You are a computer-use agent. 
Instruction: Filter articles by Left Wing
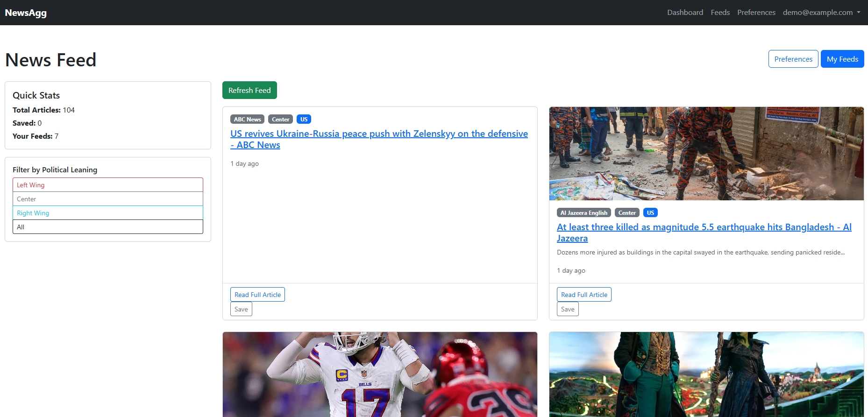107,185
